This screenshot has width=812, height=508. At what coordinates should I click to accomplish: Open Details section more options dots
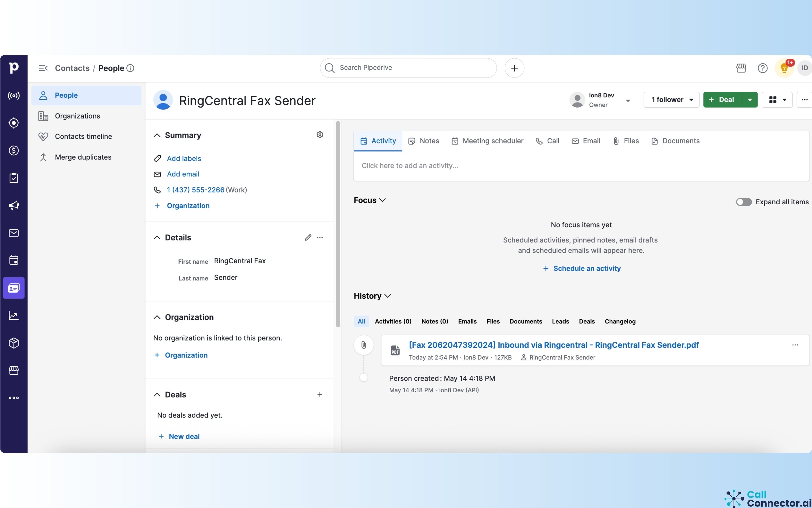click(x=320, y=238)
